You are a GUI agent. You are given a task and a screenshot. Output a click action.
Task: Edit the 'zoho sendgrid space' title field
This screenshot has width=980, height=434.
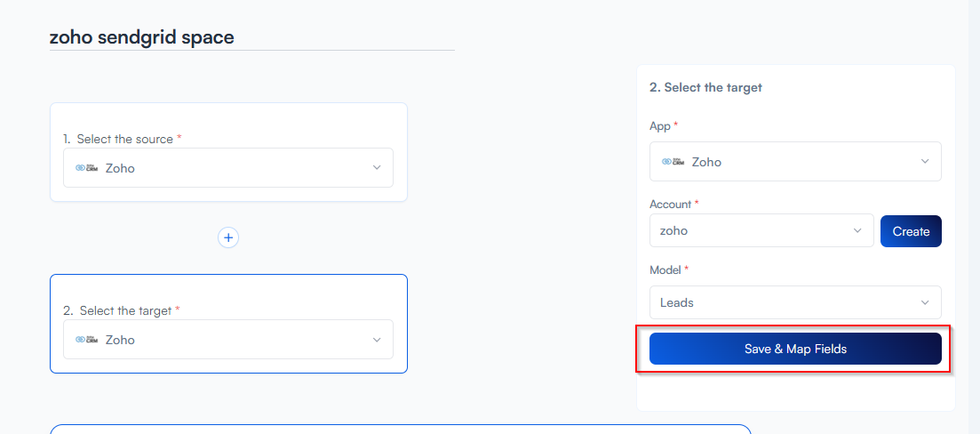point(251,37)
